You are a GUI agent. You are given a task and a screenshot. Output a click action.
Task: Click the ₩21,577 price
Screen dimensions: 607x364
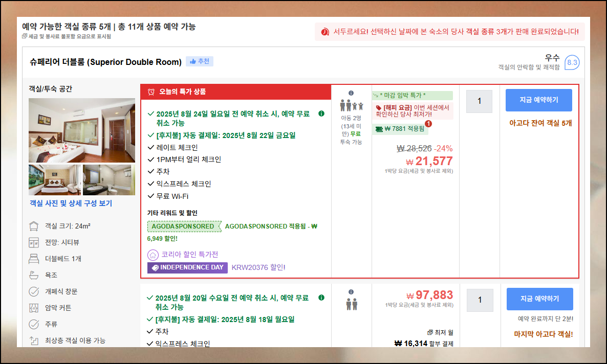coord(429,161)
